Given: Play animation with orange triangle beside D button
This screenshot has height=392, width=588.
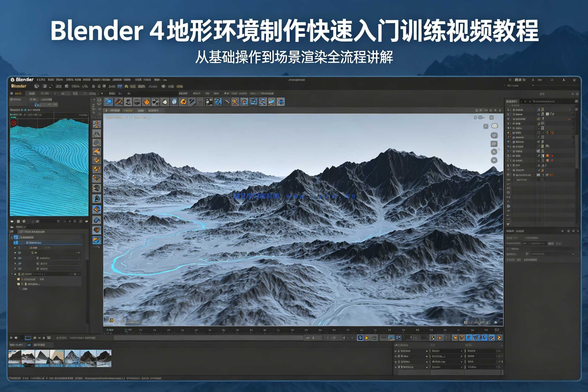Looking at the screenshot, I should (x=367, y=338).
